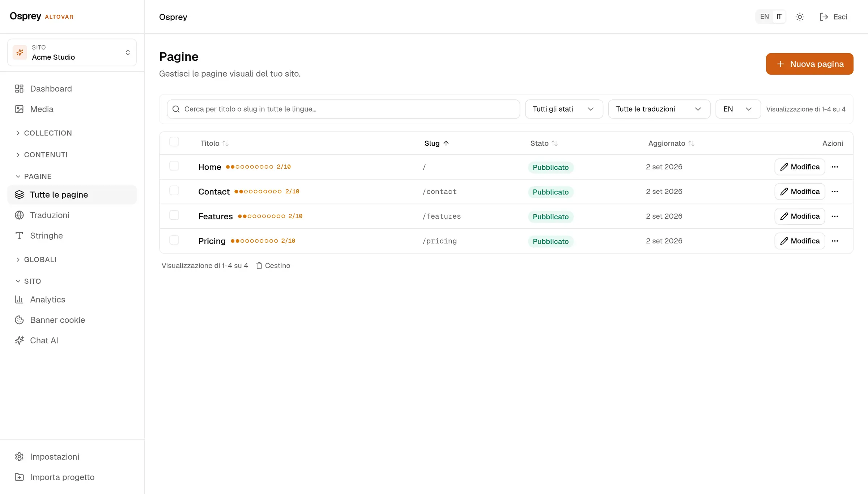Tick the select-all checkbox in table header

(x=174, y=142)
